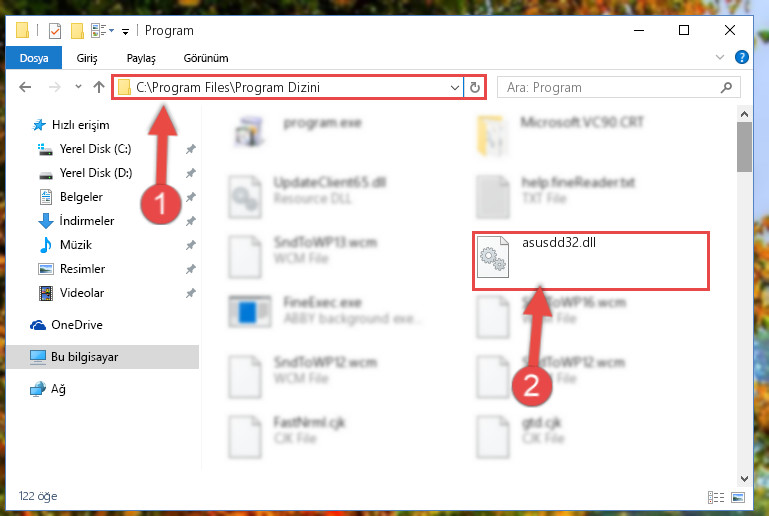769x516 pixels.
Task: Open the Dosya menu tab
Action: point(34,58)
